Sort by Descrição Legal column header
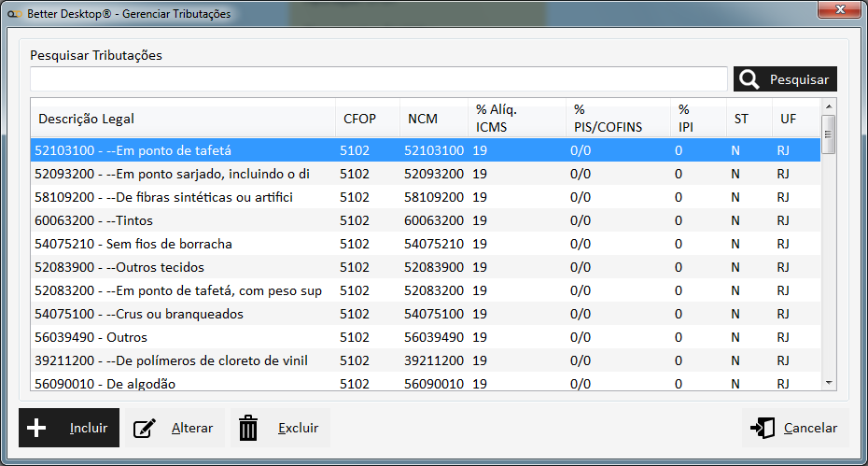This screenshot has height=466, width=868. click(86, 119)
